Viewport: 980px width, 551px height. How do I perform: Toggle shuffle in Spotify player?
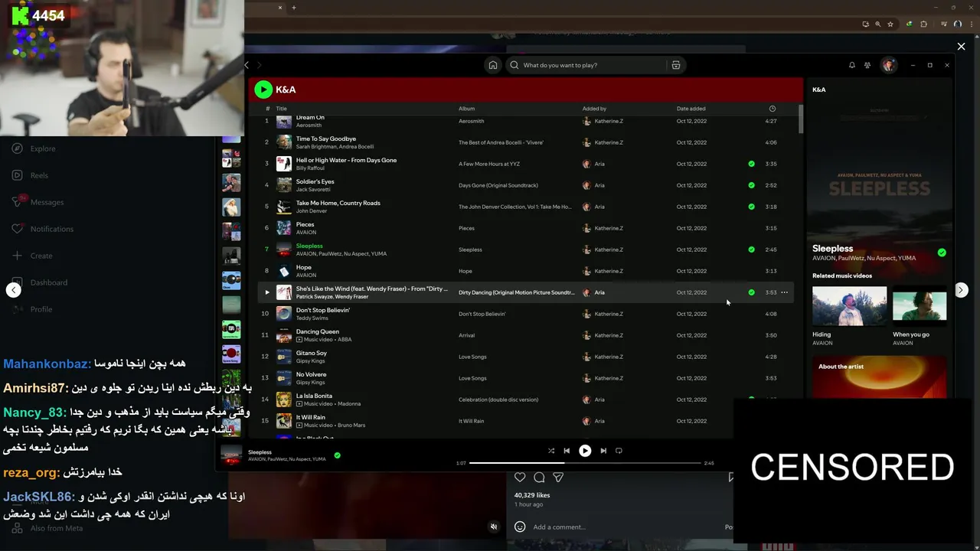click(x=550, y=451)
